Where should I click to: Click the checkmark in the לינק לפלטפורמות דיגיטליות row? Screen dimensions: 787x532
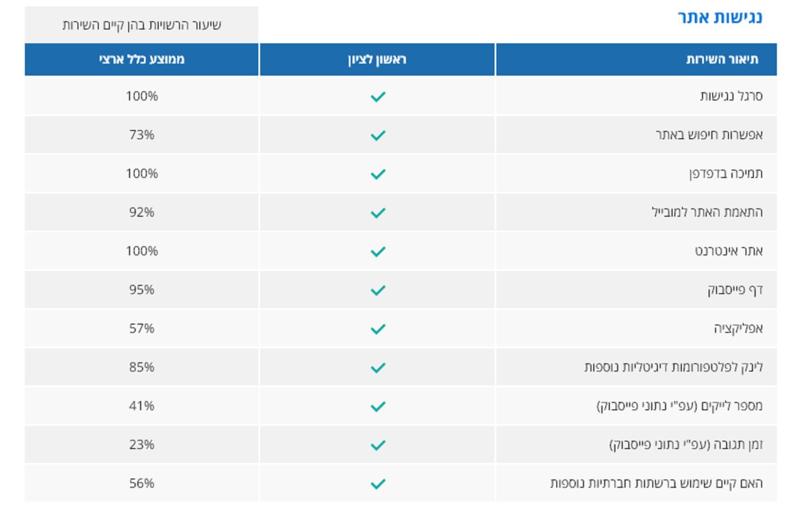pyautogui.click(x=378, y=367)
